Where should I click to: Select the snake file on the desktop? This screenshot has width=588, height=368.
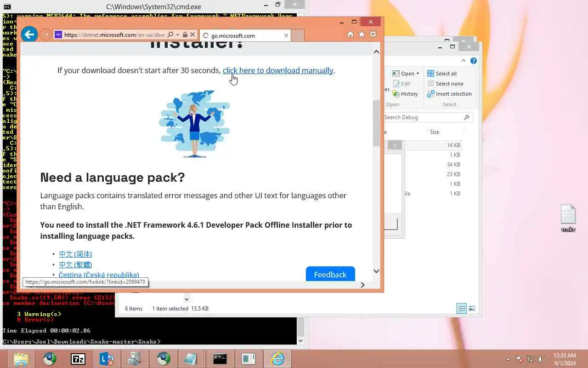point(568,218)
